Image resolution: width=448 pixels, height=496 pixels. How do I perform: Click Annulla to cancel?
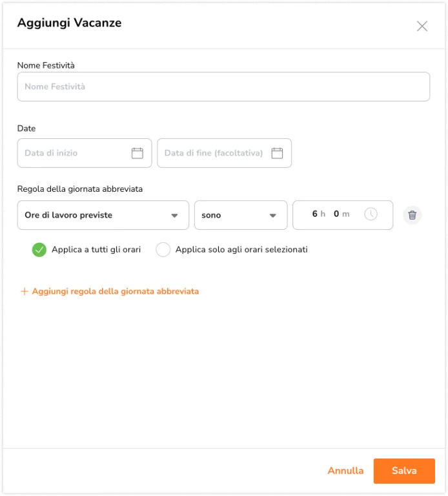coord(345,471)
